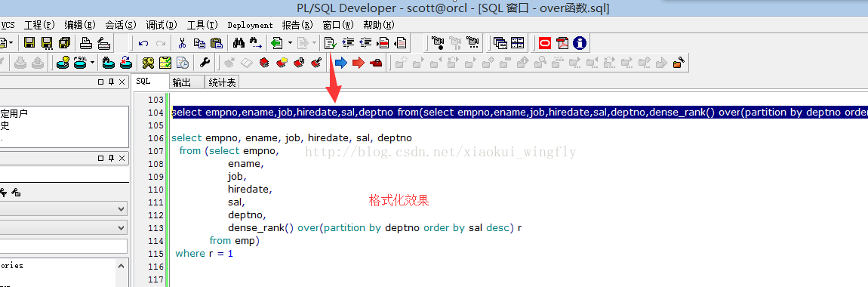Click the Save icon in toolbar
This screenshot has width=868, height=287.
click(29, 42)
